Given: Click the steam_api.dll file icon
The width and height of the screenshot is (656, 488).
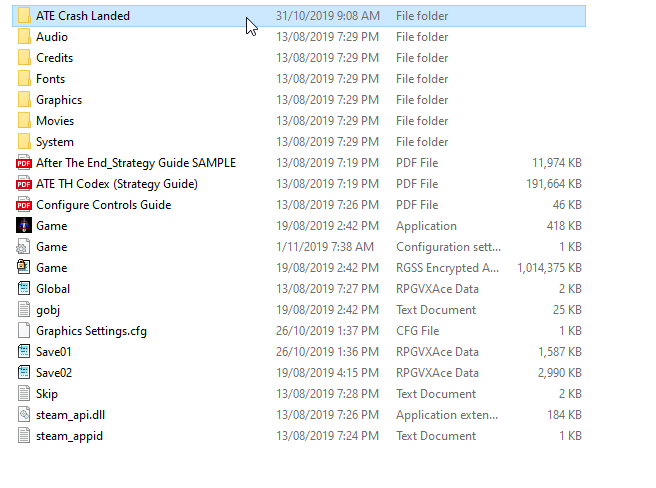Looking at the screenshot, I should pos(24,415).
